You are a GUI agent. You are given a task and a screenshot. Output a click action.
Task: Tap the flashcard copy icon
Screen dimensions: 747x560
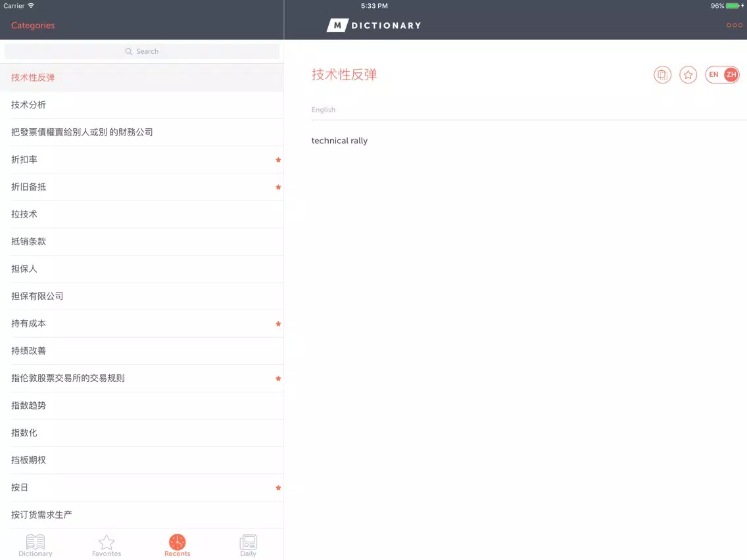(x=662, y=75)
